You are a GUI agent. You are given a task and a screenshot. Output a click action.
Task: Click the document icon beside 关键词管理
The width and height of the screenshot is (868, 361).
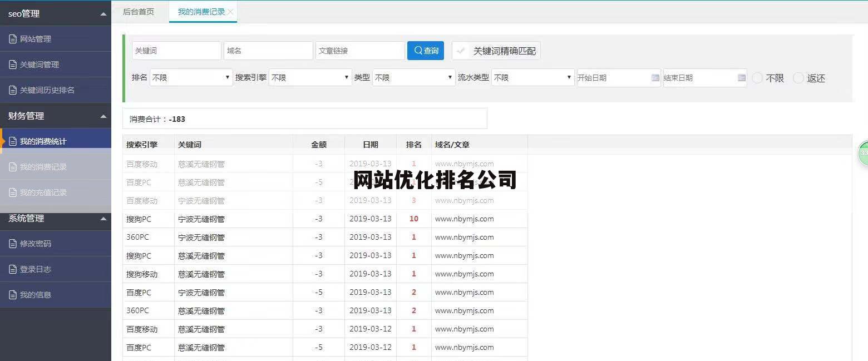tap(13, 65)
